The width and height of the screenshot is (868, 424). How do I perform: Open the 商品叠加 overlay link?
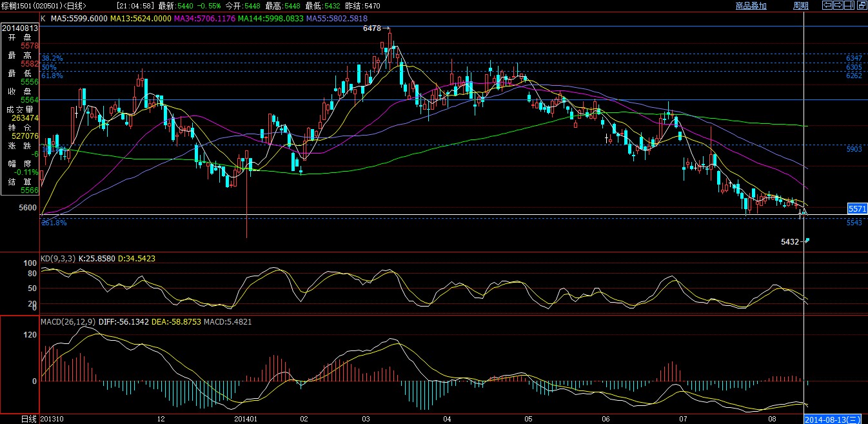[751, 6]
